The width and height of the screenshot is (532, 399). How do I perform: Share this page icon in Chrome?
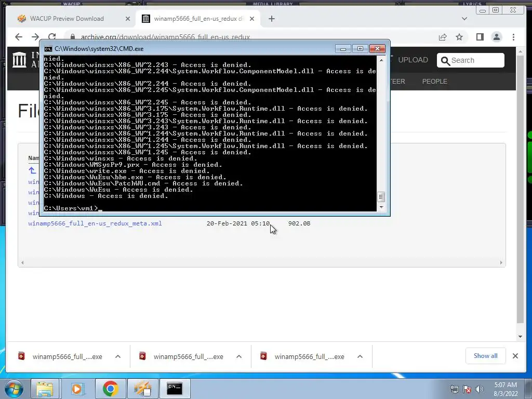pyautogui.click(x=443, y=37)
